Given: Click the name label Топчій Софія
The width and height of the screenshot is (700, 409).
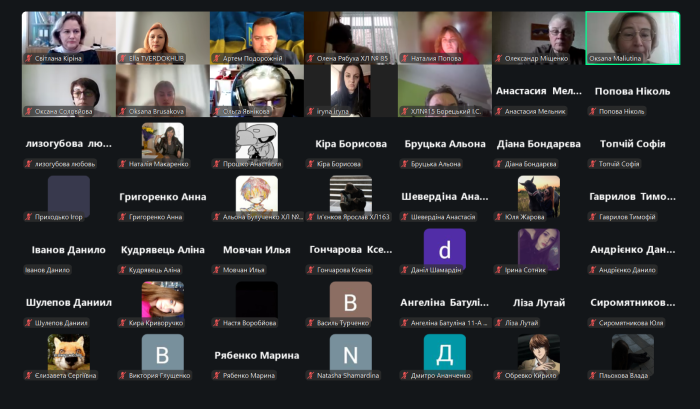Looking at the screenshot, I should 632,144.
